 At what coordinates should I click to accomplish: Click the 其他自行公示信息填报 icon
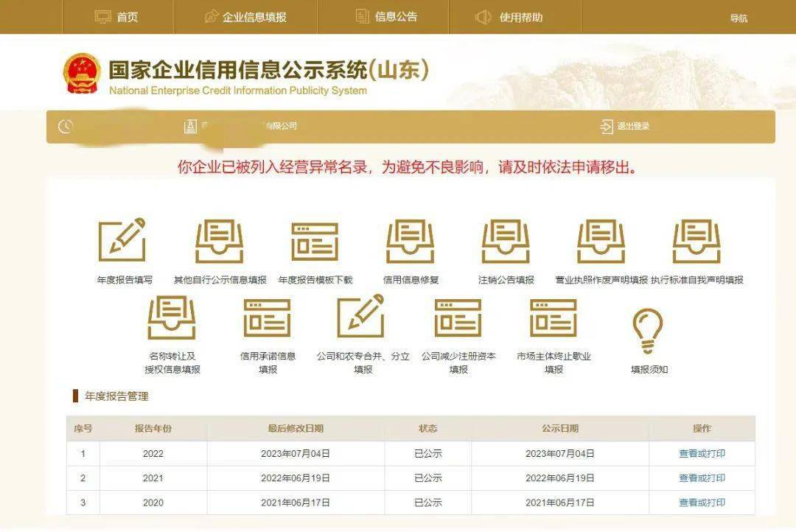point(218,239)
